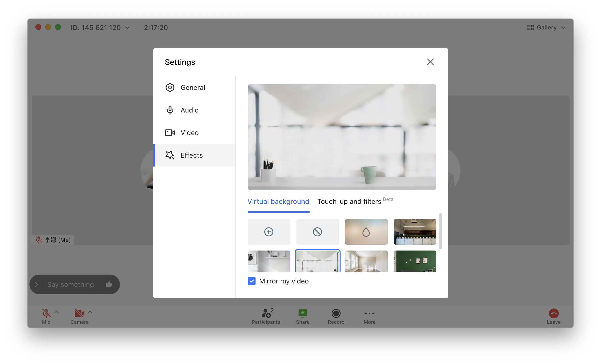Viewport: 601px width, 364px height.
Task: Open the Audio settings section
Action: (x=194, y=110)
